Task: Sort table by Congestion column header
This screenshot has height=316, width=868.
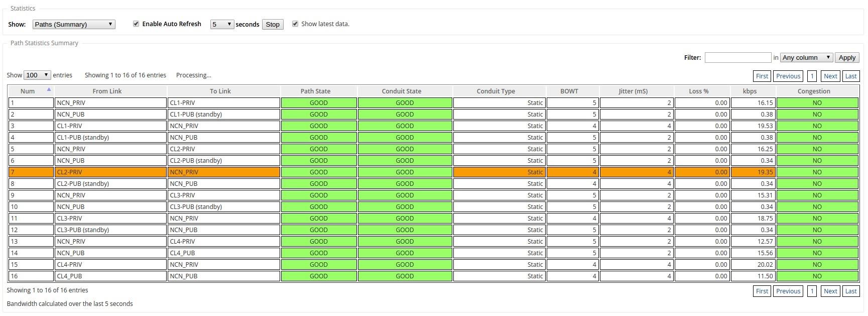Action: pyautogui.click(x=814, y=91)
